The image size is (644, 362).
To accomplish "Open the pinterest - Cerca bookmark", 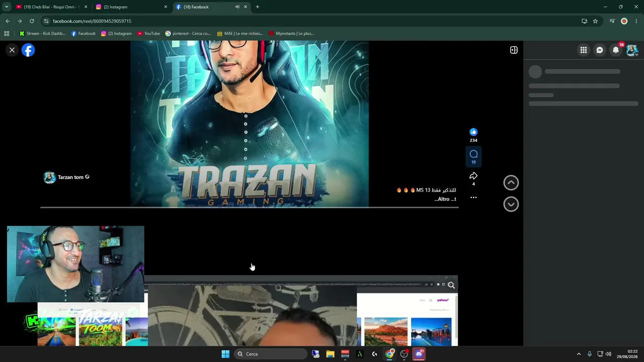I will pos(188,34).
